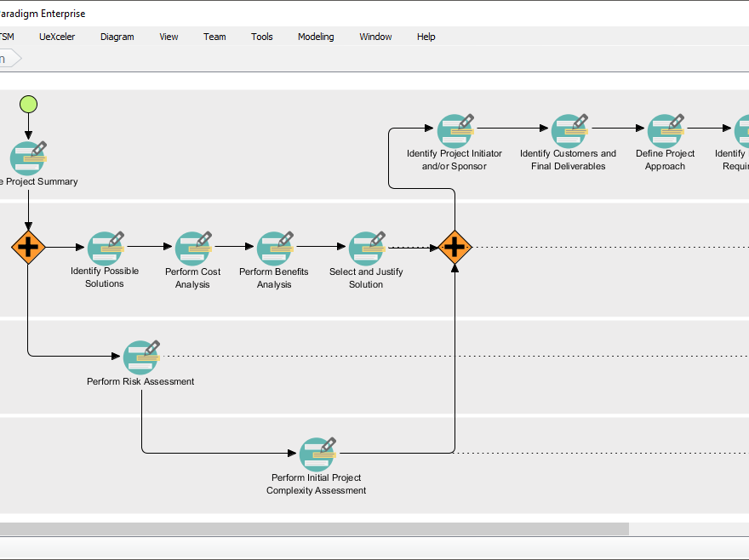
Task: Click the green start event circle
Action: pos(28,104)
